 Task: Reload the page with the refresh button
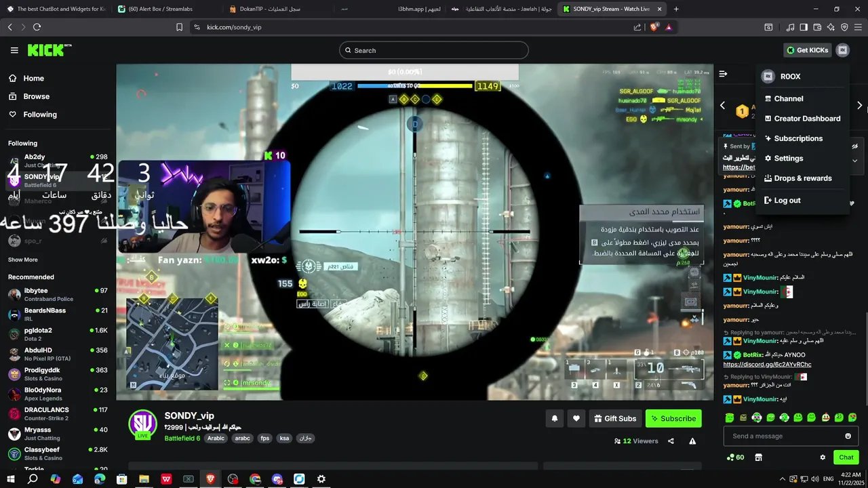[x=37, y=27]
